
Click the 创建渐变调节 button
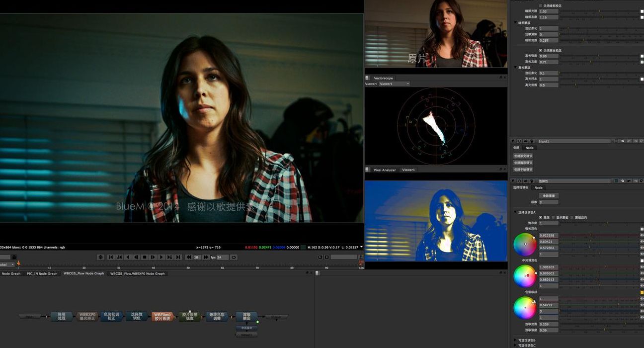click(523, 156)
